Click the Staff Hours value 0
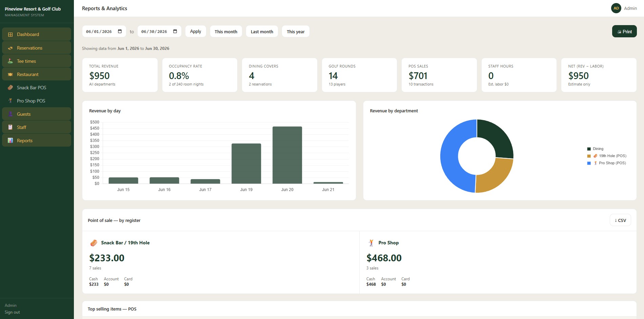The width and height of the screenshot is (644, 319). click(x=491, y=76)
